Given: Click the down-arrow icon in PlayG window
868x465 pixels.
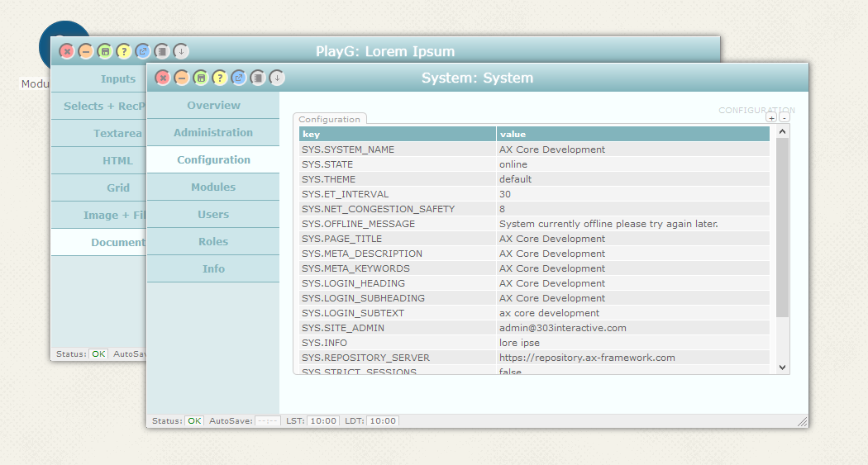Looking at the screenshot, I should tap(181, 51).
